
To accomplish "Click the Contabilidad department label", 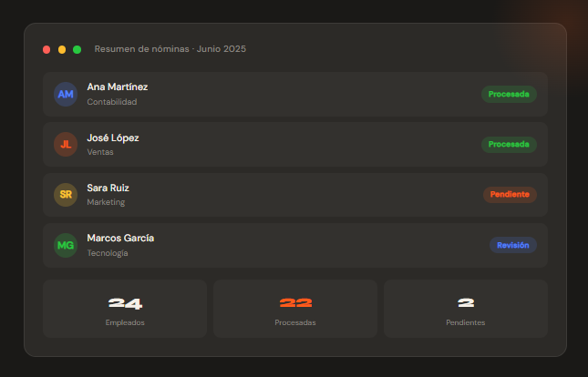I will (x=111, y=102).
